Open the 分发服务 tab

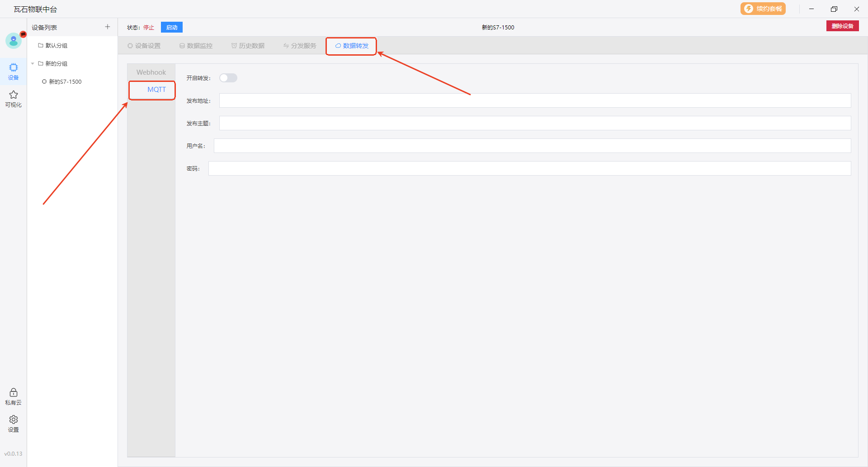coord(300,46)
